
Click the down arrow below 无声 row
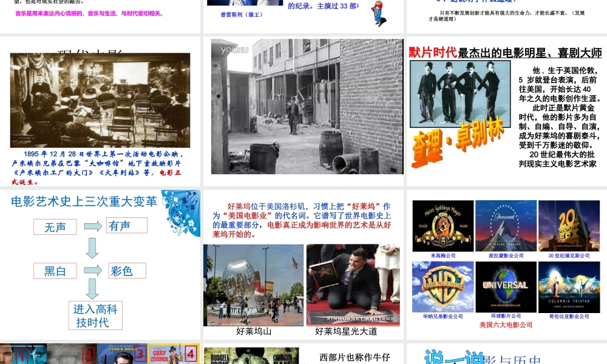pos(92,248)
